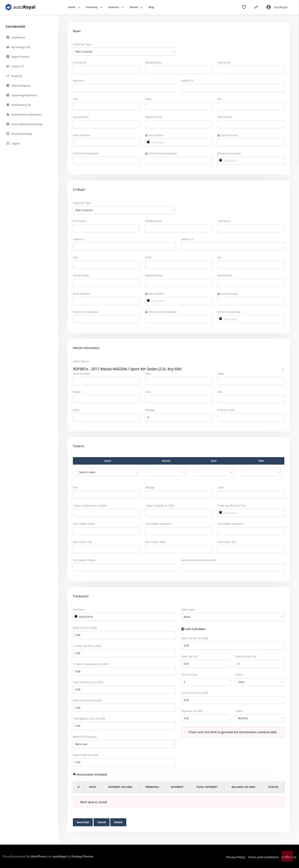Image resolution: width=299 pixels, height=868 pixels.
Task: Open the WordPress link in footer
Action: (x=38, y=857)
